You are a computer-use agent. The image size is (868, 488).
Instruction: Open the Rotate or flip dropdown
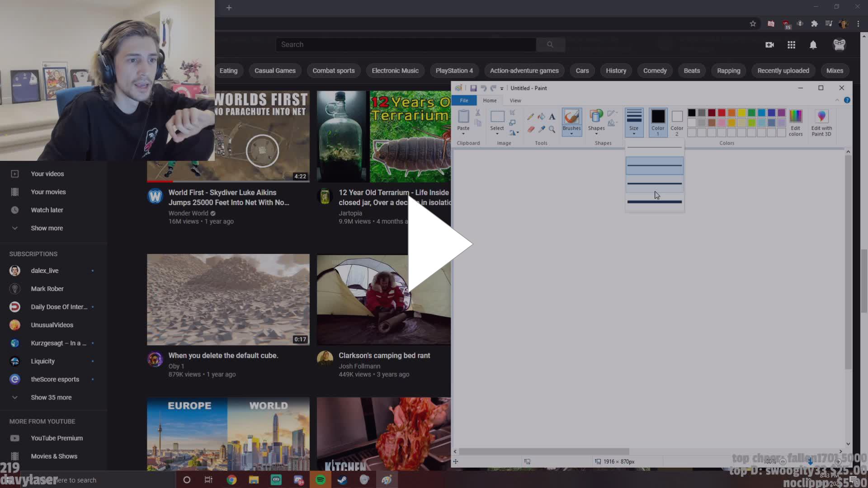(514, 132)
